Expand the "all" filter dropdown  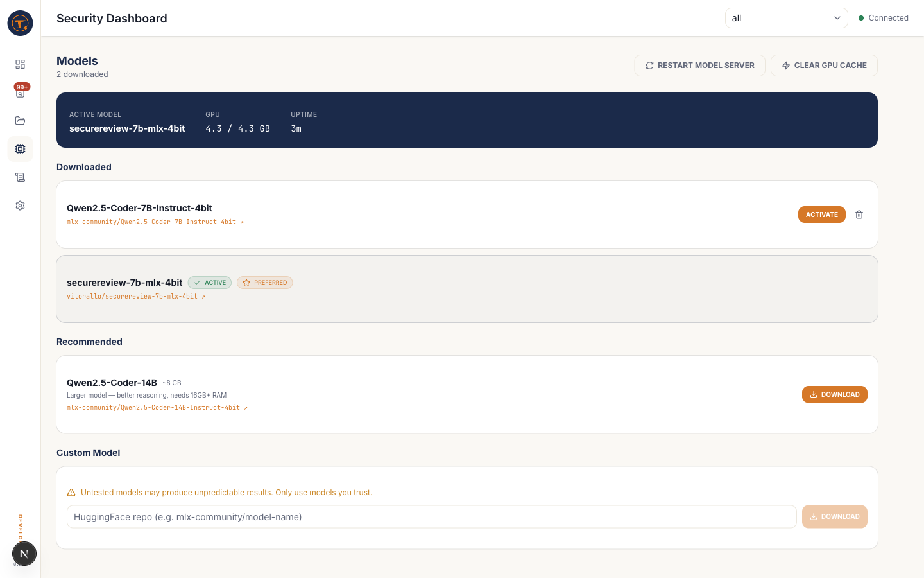[786, 18]
